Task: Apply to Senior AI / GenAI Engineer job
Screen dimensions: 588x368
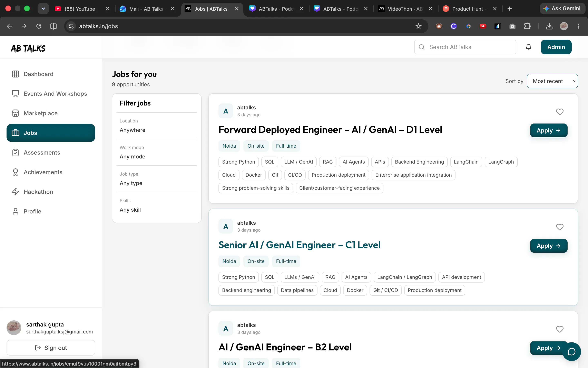Action: [x=549, y=246]
